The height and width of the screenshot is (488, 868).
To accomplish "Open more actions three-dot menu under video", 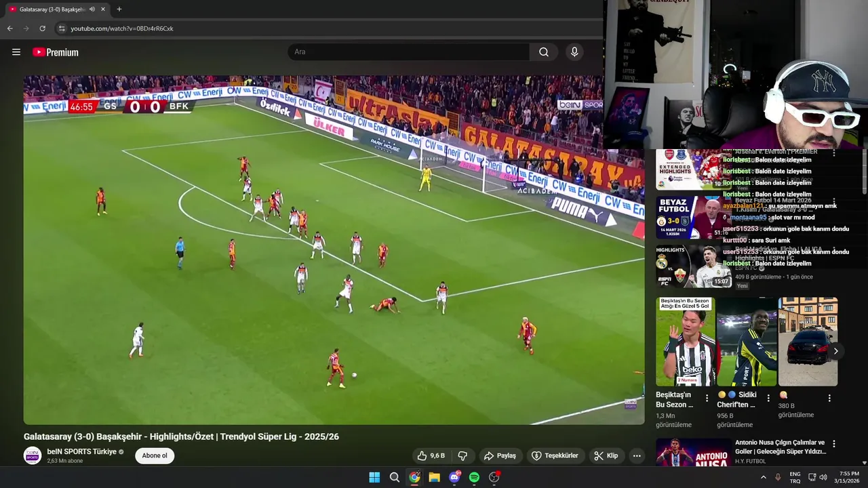I will coord(637,455).
